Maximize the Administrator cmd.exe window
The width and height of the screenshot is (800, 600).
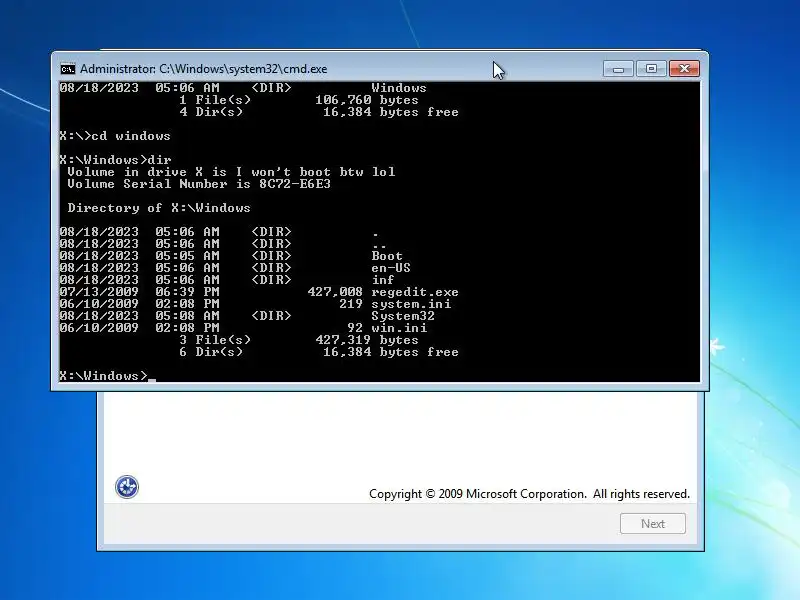[x=651, y=69]
